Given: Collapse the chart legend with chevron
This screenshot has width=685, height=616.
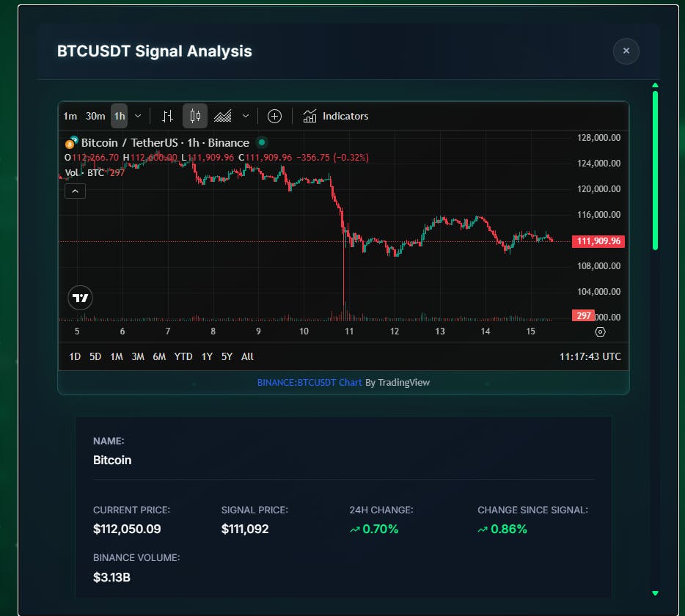Looking at the screenshot, I should 75,191.
